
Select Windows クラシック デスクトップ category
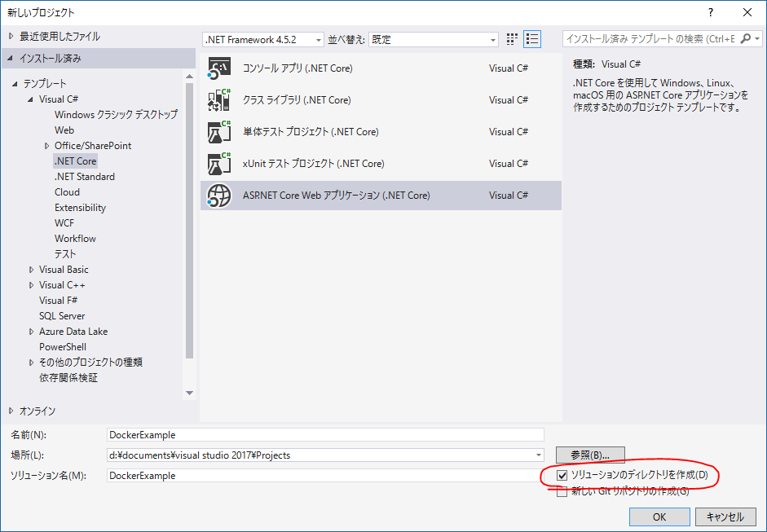116,114
